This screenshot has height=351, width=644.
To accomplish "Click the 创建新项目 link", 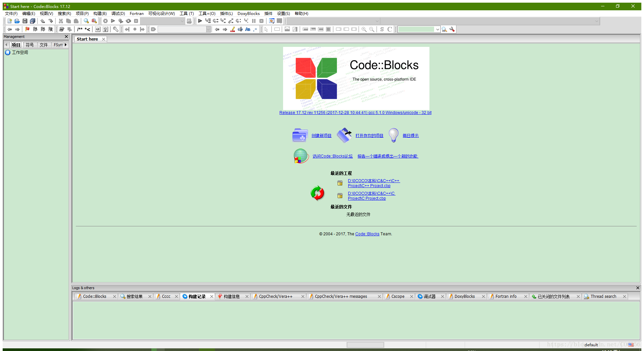I will [x=321, y=135].
